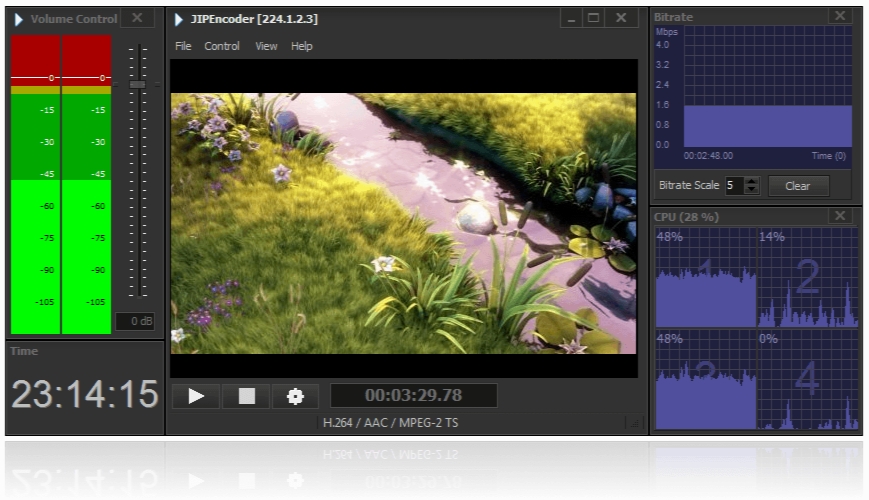This screenshot has height=500, width=869.
Task: Click the left audio level meter
Action: [35, 185]
